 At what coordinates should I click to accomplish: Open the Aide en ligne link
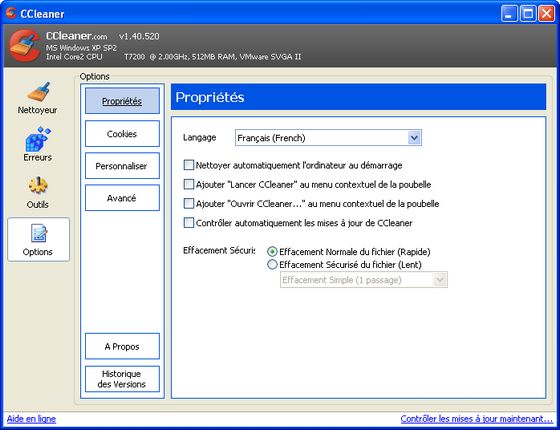pos(31,419)
